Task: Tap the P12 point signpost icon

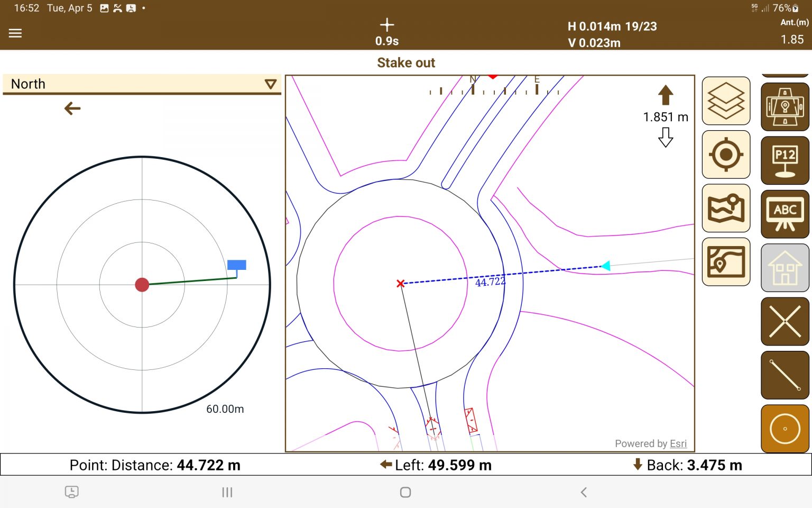Action: (x=785, y=161)
